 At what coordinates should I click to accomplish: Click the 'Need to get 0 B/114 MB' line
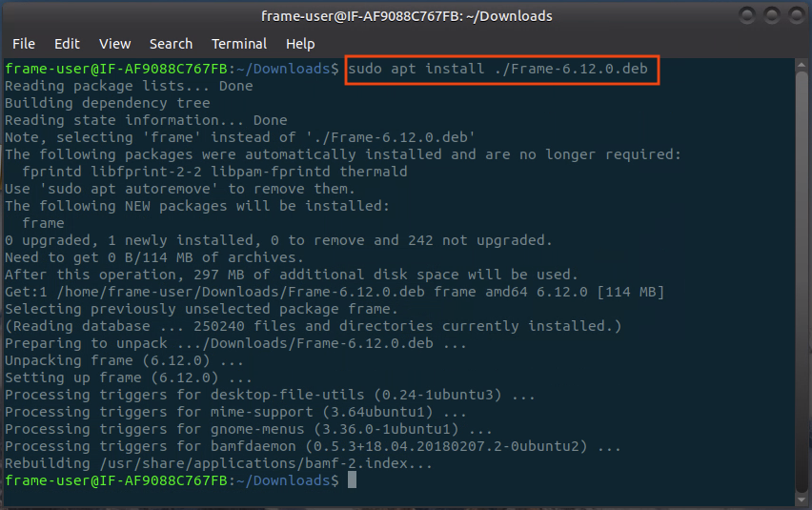(154, 257)
